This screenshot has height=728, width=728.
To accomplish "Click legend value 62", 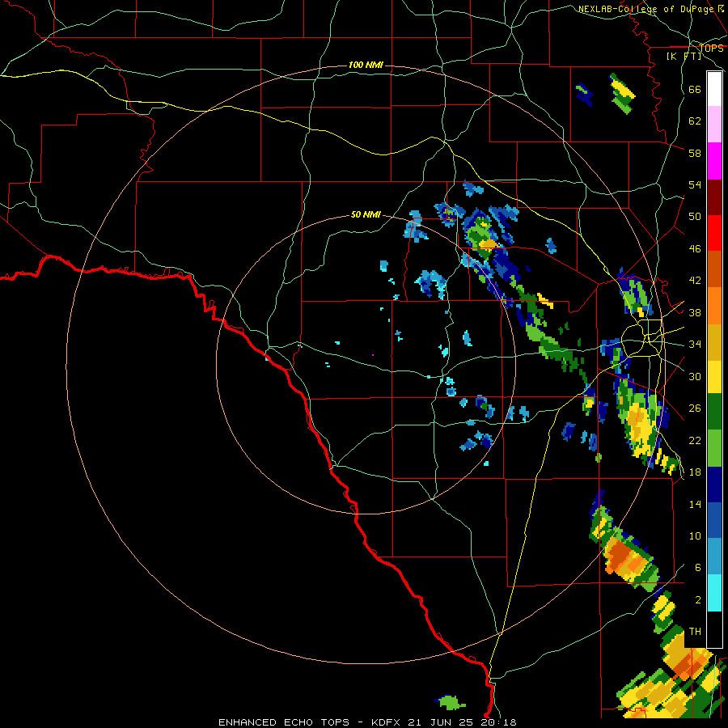I will (695, 121).
